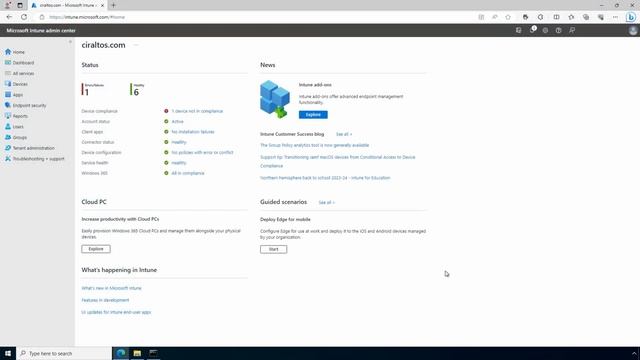Viewport: 640px width, 360px height.
Task: Open 'See all' for Customer Success blog
Action: (x=344, y=134)
